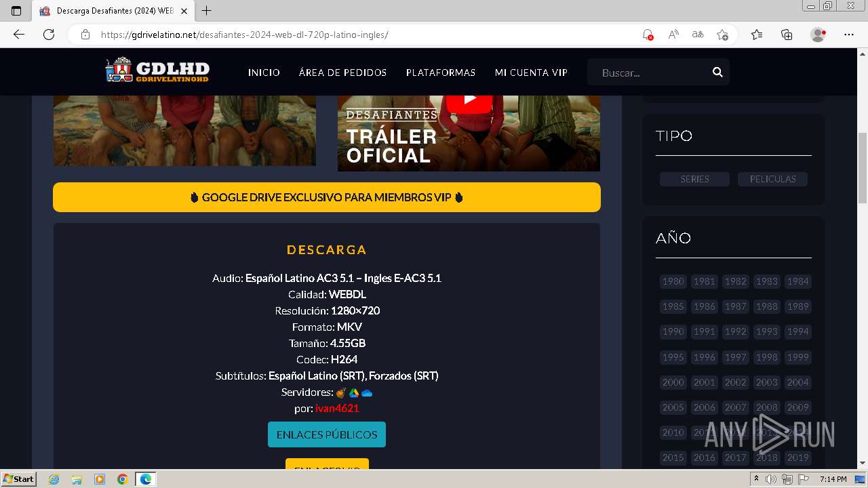The width and height of the screenshot is (868, 488).
Task: Filter by SERIES type
Action: pyautogui.click(x=694, y=179)
